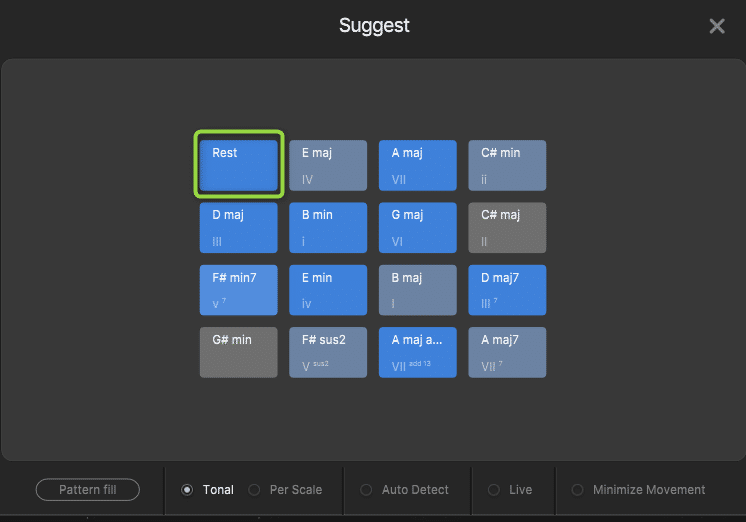This screenshot has height=522, width=746.
Task: Select the G maj chord pad
Action: [x=417, y=227]
